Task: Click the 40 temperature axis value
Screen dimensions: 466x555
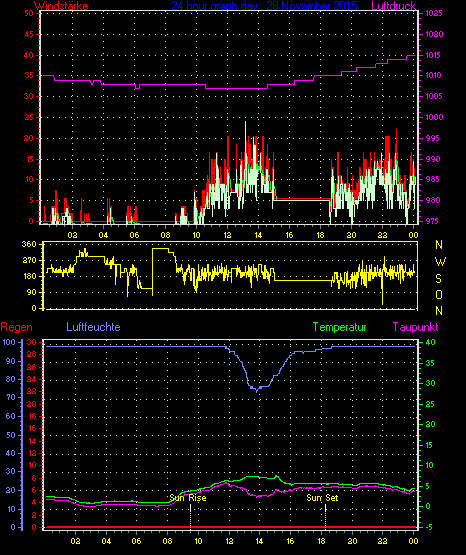Action: click(430, 342)
